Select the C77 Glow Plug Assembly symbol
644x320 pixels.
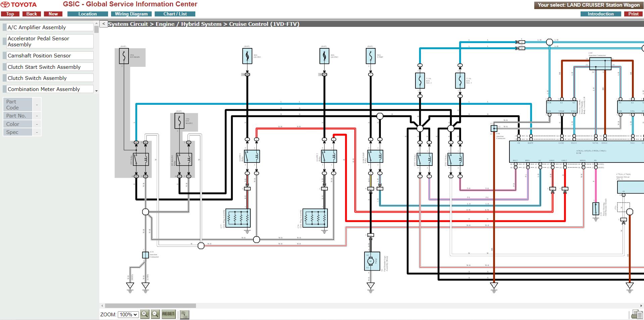(238, 218)
